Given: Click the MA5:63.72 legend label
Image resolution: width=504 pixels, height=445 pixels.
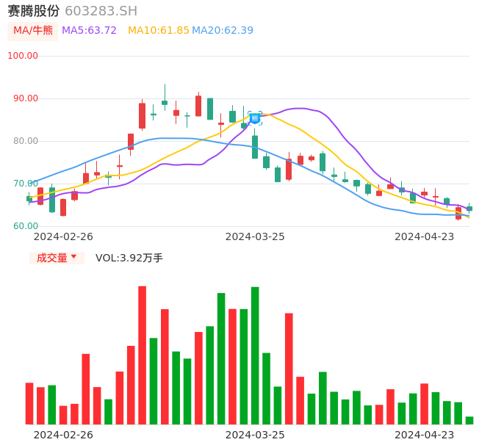Looking at the screenshot, I should (89, 31).
